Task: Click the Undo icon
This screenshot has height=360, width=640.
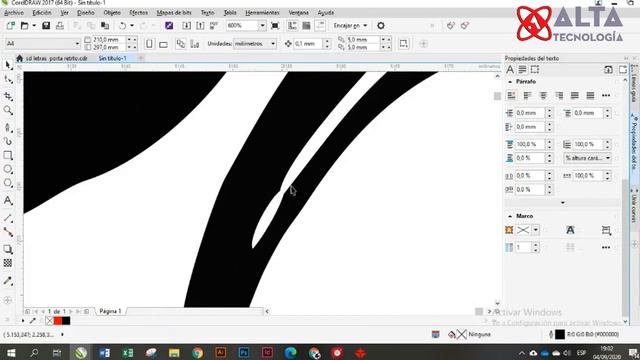Action: click(x=122, y=26)
